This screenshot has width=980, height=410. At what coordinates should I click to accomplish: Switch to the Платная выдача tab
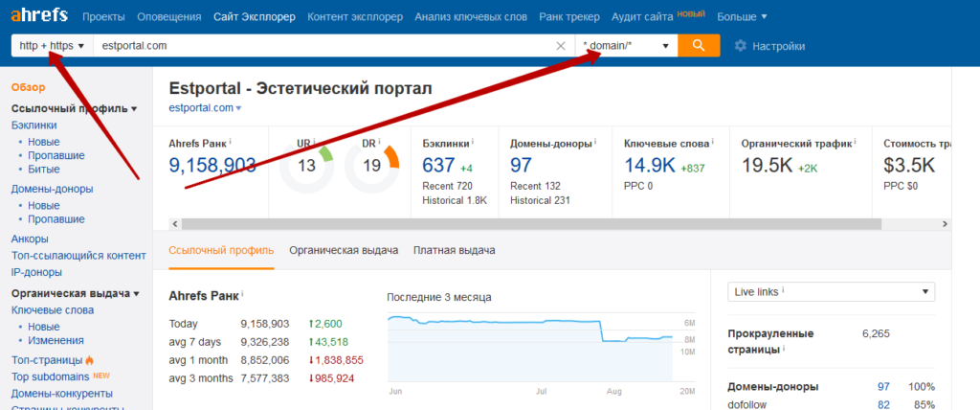(x=454, y=250)
